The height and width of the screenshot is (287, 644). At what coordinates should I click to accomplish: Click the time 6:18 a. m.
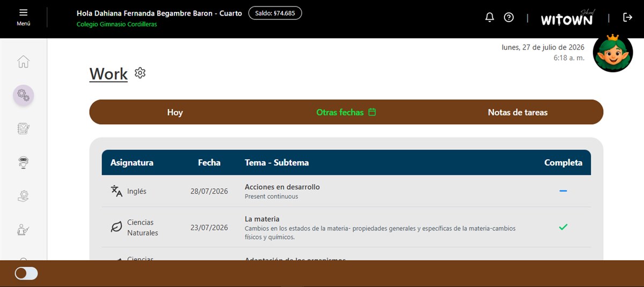(x=569, y=58)
